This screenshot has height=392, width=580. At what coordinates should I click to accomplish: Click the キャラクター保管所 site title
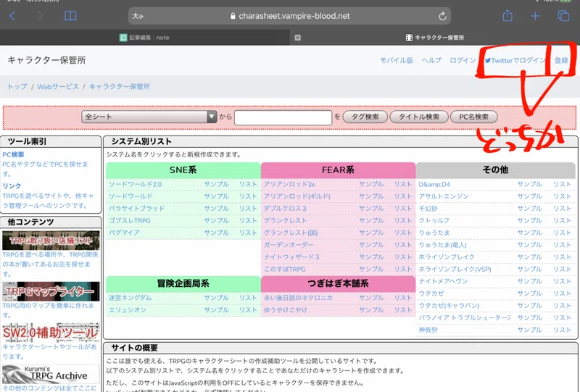[x=46, y=60]
